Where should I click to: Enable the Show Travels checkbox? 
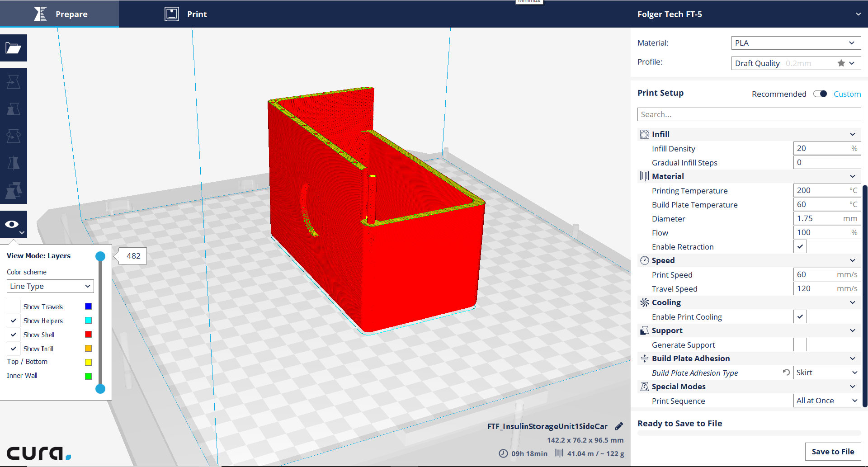(14, 307)
